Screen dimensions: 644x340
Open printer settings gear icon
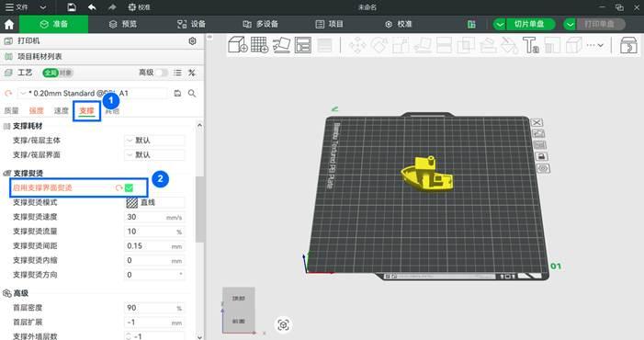tap(192, 41)
